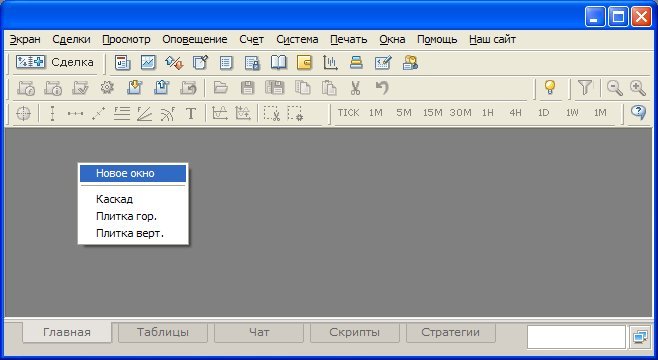Click the folder with F badge icon
Image resolution: width=658 pixels, height=360 pixels.
coord(26,88)
